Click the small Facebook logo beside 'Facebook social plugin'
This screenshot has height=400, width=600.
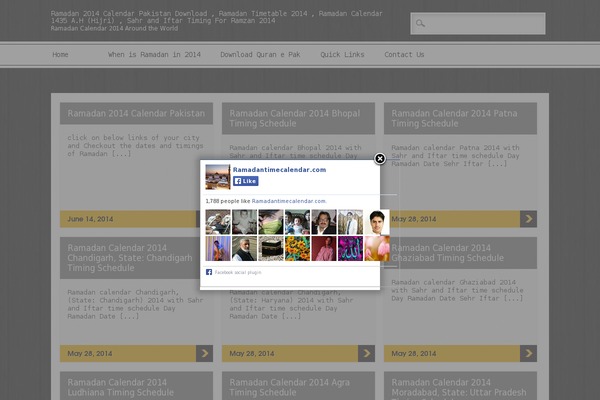point(209,272)
